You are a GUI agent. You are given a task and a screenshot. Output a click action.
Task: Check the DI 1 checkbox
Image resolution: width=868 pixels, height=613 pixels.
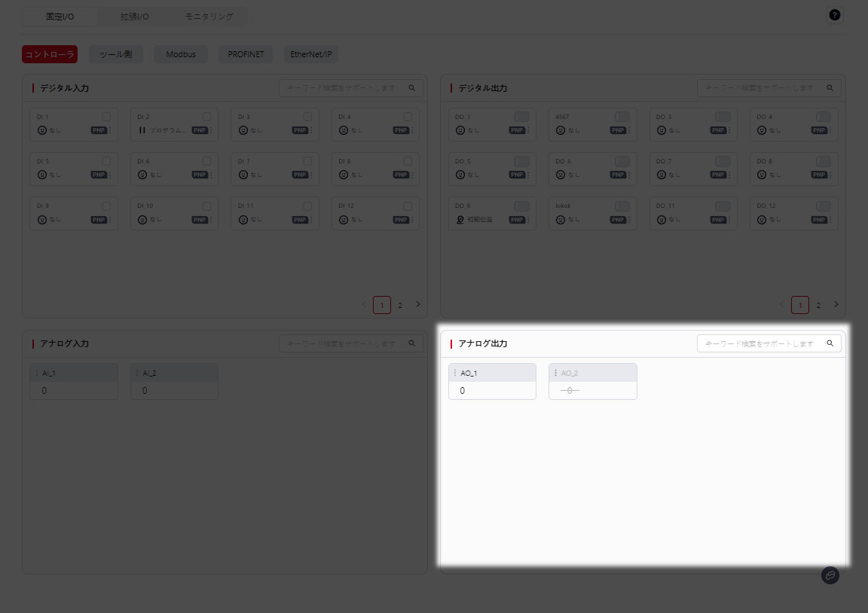point(106,117)
